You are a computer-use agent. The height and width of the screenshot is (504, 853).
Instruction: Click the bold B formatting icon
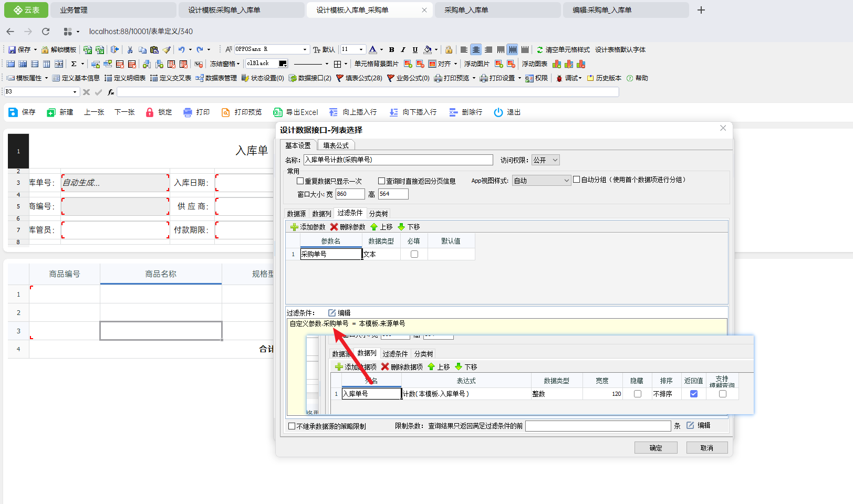(x=391, y=50)
